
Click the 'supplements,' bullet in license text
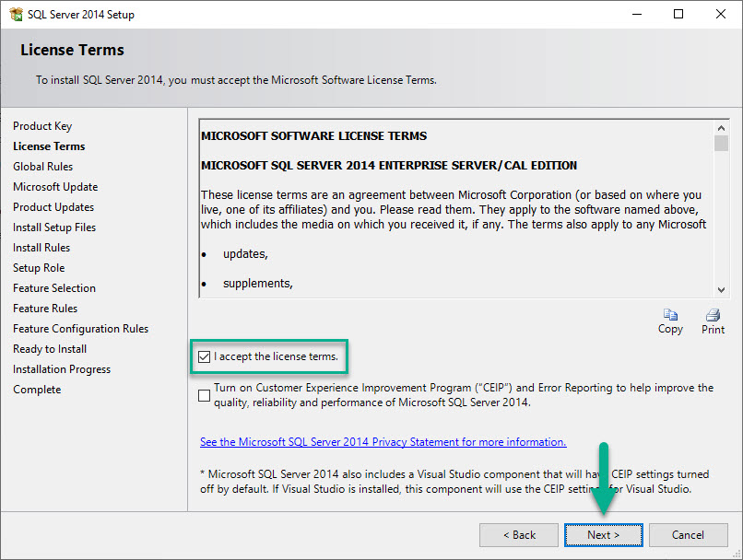coord(258,284)
